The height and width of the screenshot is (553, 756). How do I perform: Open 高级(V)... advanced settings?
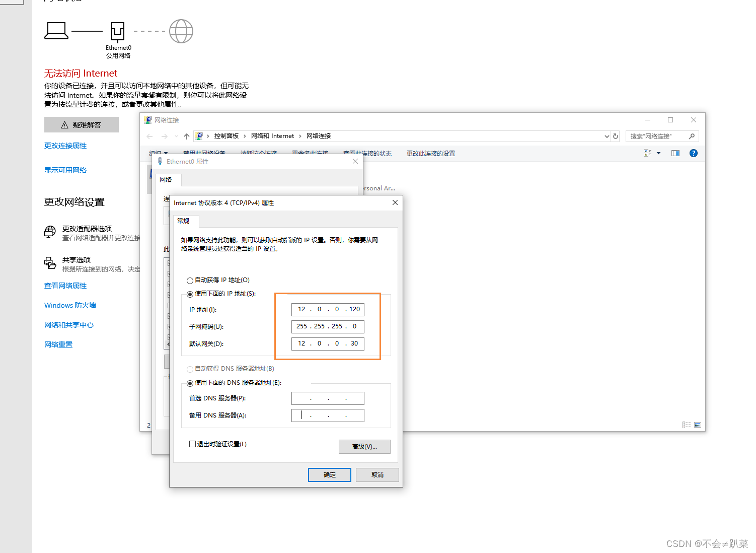click(364, 447)
